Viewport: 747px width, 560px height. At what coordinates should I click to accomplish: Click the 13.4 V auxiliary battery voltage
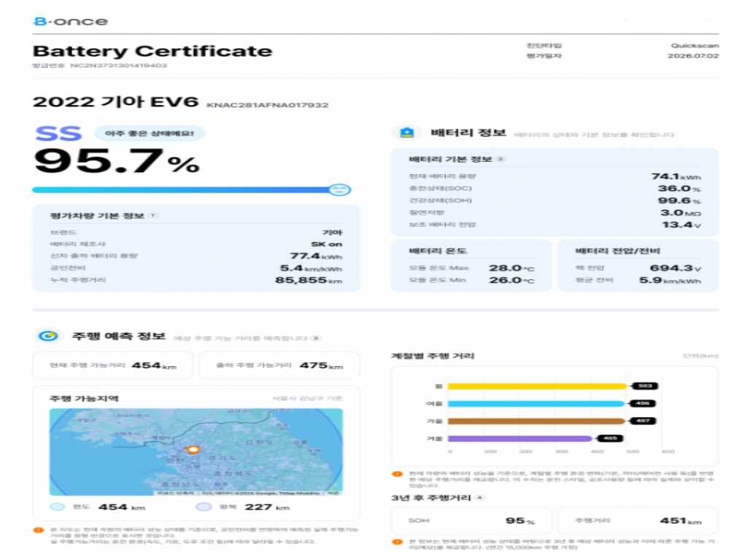681,225
